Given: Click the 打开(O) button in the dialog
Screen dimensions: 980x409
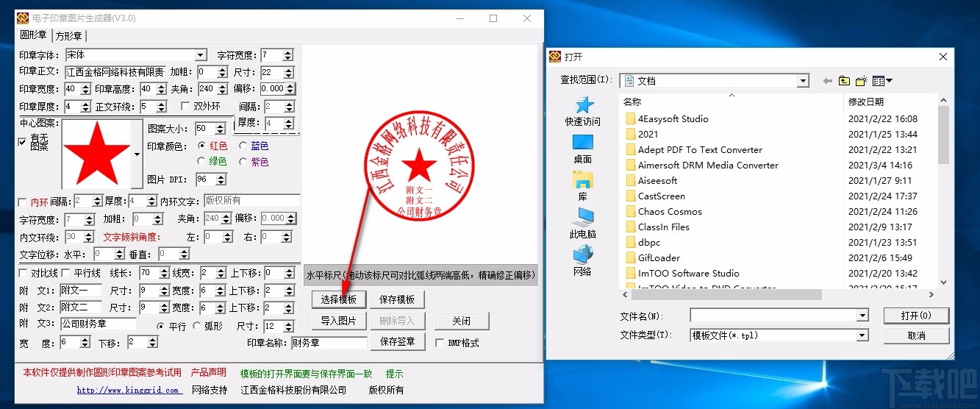Looking at the screenshot, I should [x=916, y=316].
